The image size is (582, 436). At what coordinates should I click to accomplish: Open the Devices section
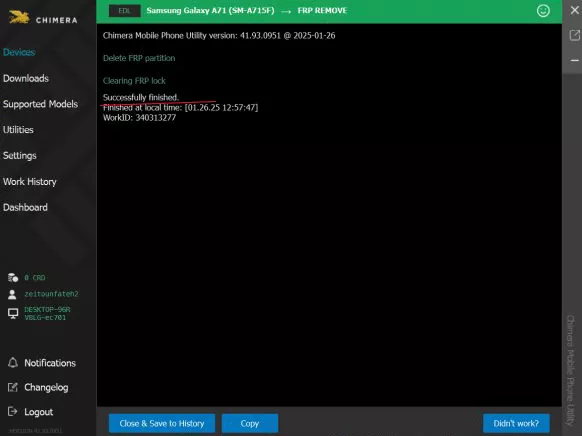coord(19,52)
